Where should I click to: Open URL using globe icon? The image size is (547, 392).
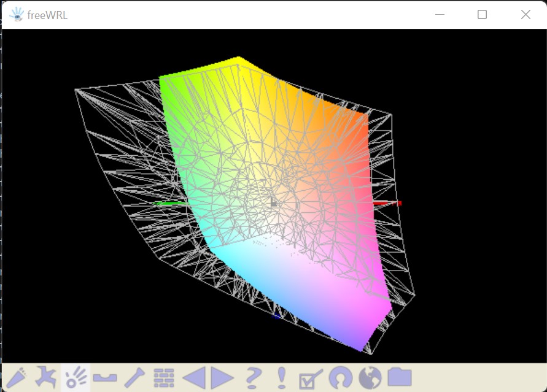[370, 378]
